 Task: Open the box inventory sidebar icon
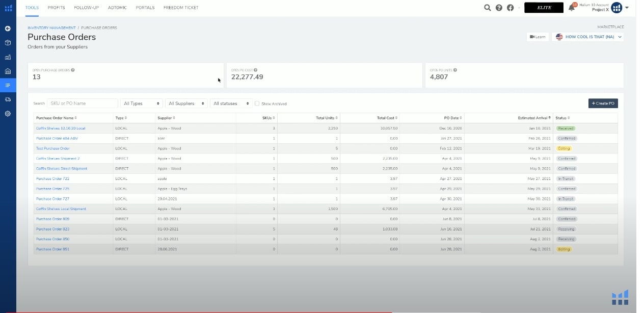[8, 43]
